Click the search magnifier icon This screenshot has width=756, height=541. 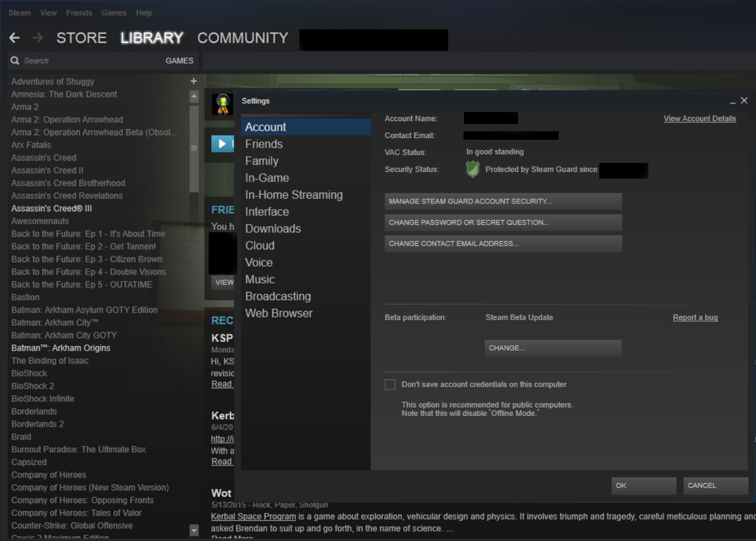click(x=15, y=60)
